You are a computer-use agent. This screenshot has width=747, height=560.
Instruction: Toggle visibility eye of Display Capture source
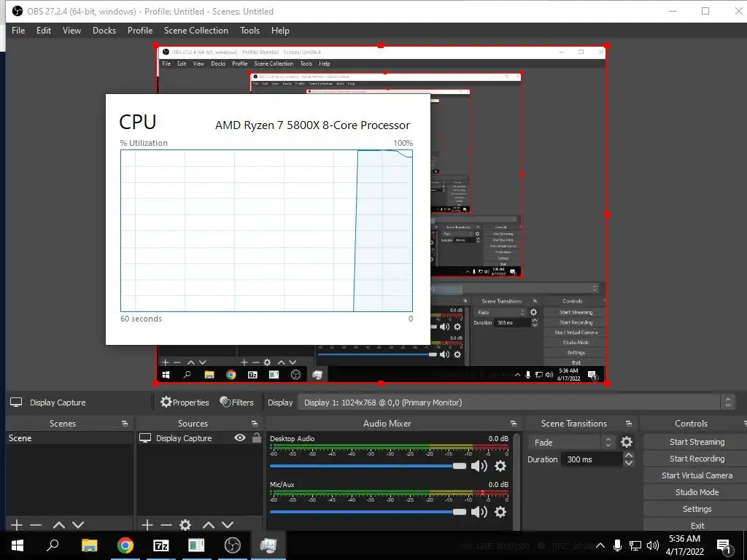240,437
